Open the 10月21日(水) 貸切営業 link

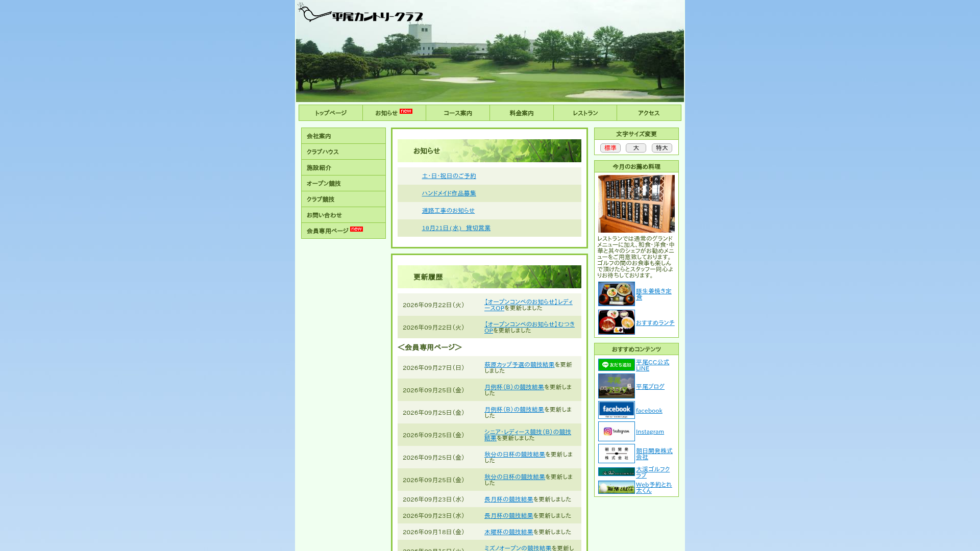(456, 228)
